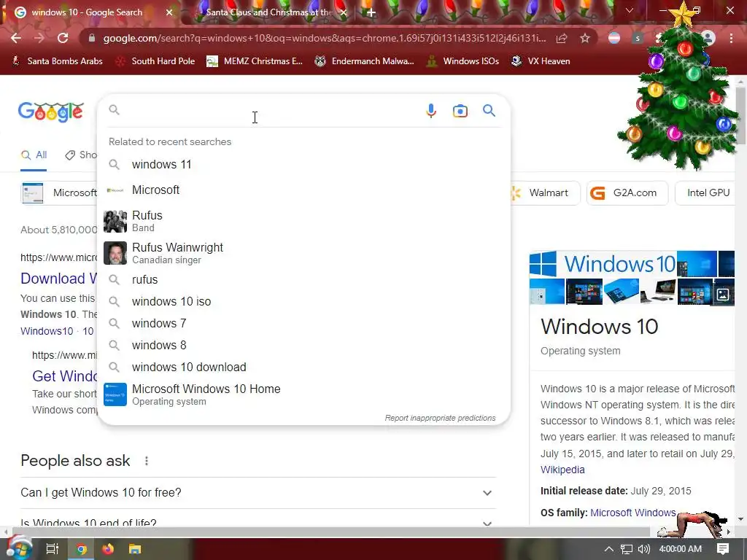
Task: Click the 's' extension icon in the toolbar
Action: (x=637, y=38)
